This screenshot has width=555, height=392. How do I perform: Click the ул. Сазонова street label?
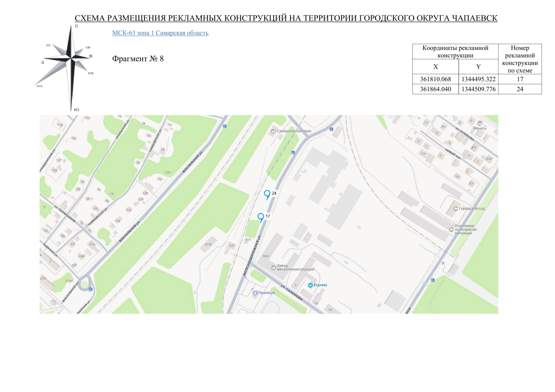[x=291, y=293]
